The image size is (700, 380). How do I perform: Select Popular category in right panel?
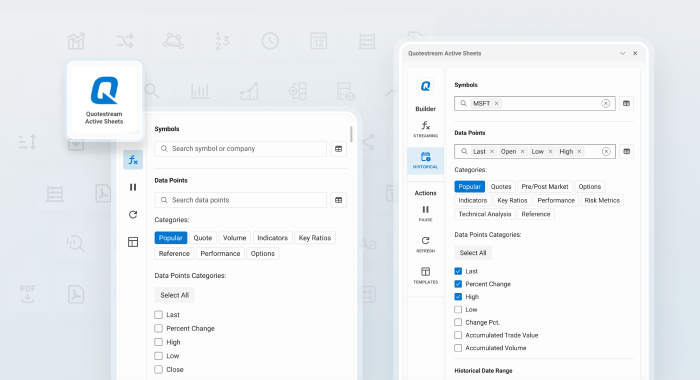[470, 187]
